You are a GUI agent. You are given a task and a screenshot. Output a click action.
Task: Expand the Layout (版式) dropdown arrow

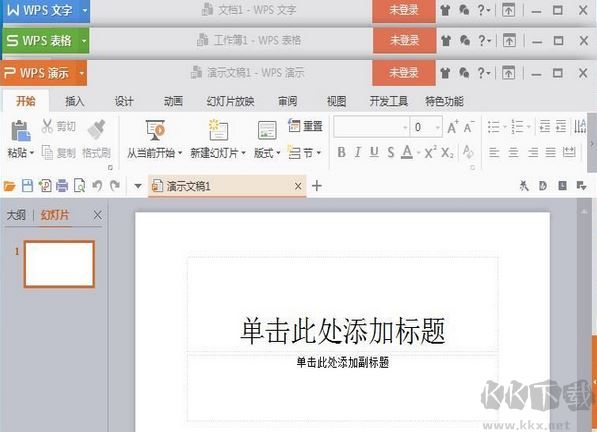(x=278, y=153)
